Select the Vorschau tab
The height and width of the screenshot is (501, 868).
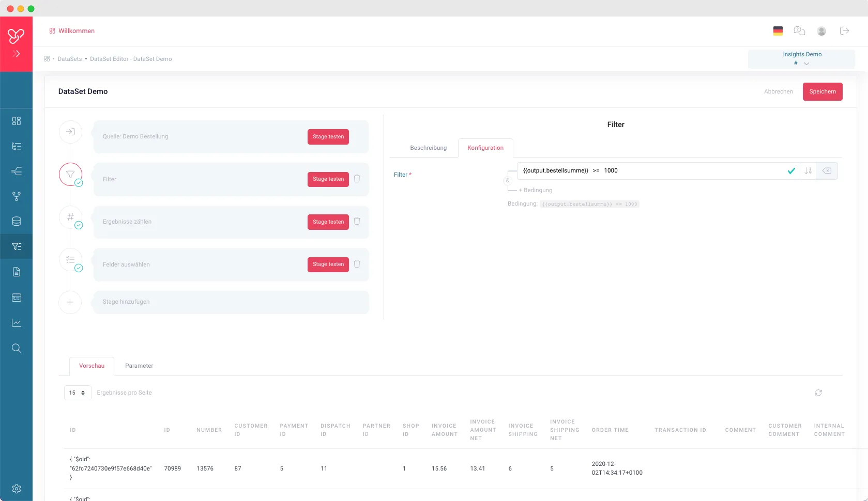(x=92, y=366)
